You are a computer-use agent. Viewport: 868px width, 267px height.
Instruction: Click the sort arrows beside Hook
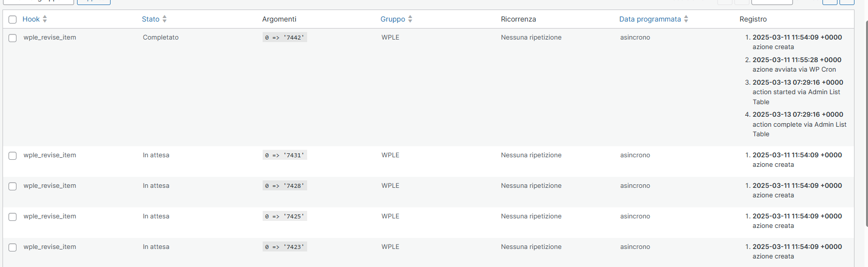click(x=45, y=19)
